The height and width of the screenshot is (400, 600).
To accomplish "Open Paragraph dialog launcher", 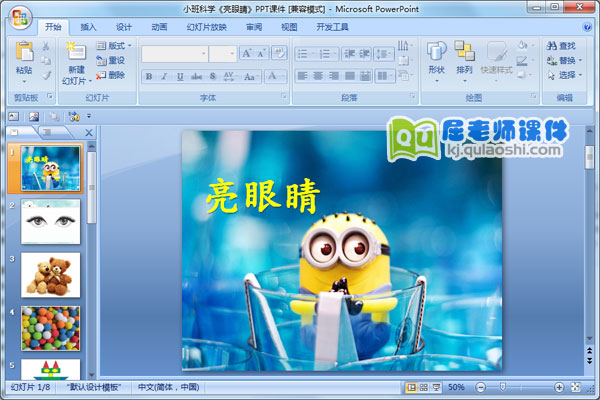I will click(413, 96).
